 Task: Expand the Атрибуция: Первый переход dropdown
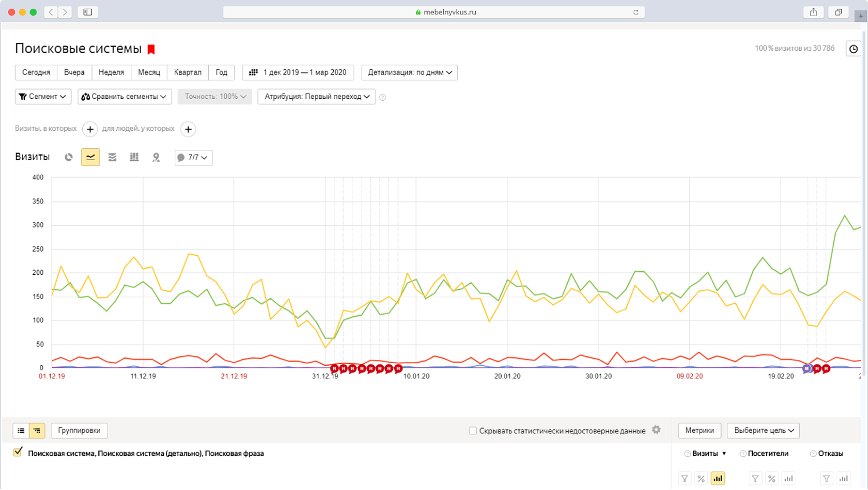pyautogui.click(x=317, y=97)
